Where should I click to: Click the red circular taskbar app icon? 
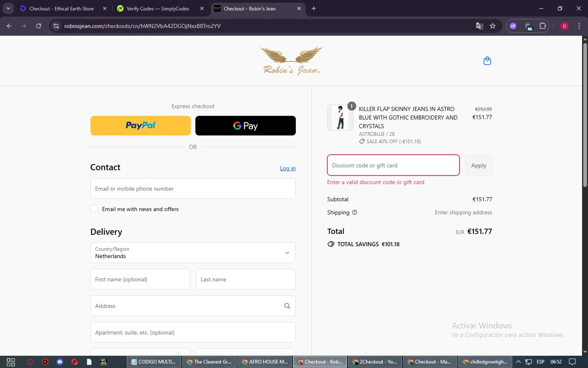pos(45,362)
